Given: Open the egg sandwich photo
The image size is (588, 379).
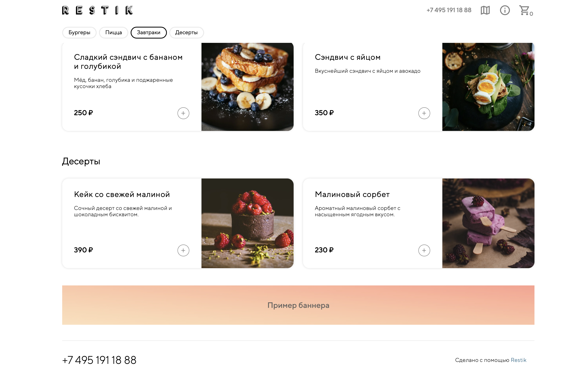Looking at the screenshot, I should (488, 87).
